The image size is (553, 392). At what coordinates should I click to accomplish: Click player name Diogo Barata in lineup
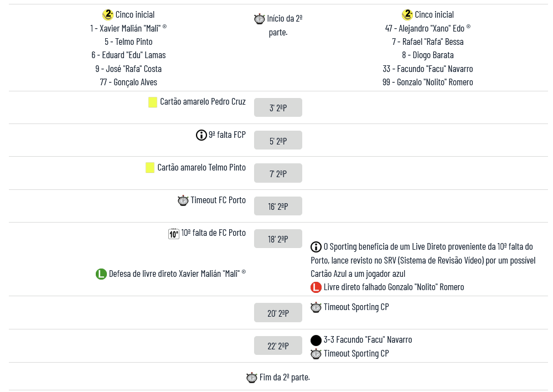(427, 55)
